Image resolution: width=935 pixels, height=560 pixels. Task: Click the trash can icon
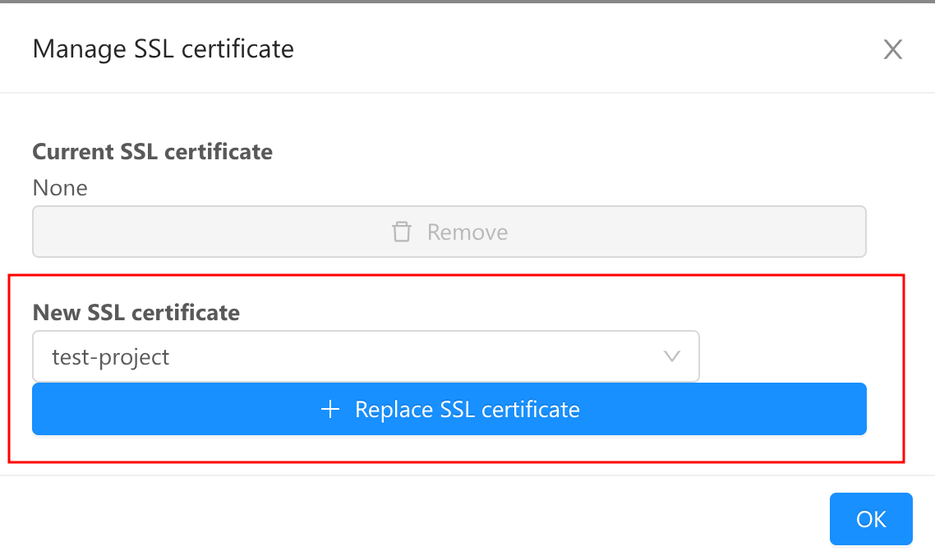[401, 232]
